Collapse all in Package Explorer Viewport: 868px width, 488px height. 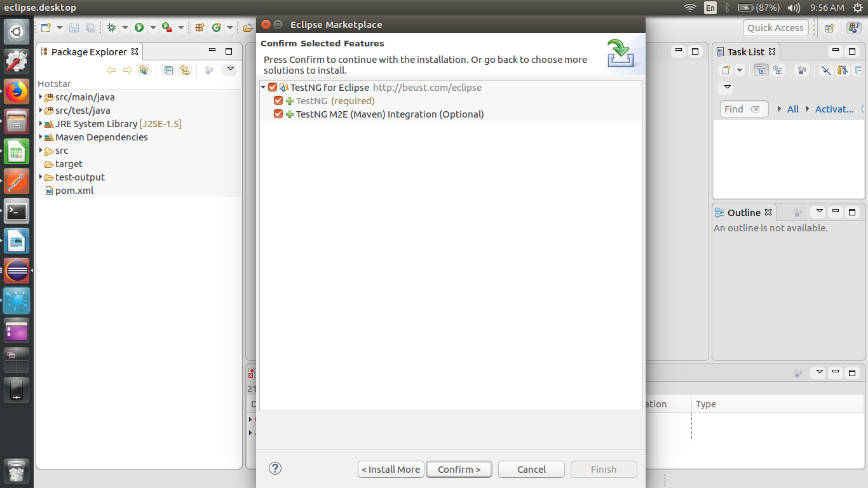167,70
